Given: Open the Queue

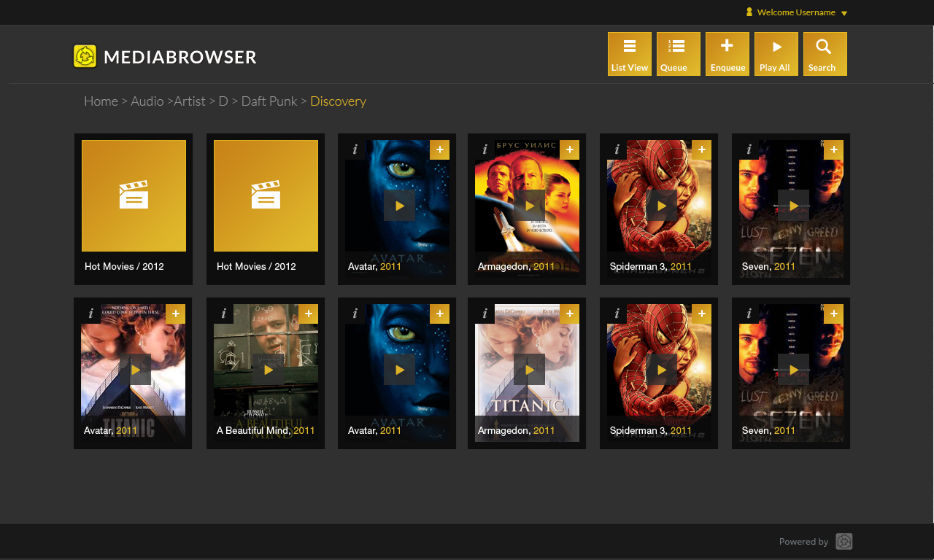Looking at the screenshot, I should [679, 54].
